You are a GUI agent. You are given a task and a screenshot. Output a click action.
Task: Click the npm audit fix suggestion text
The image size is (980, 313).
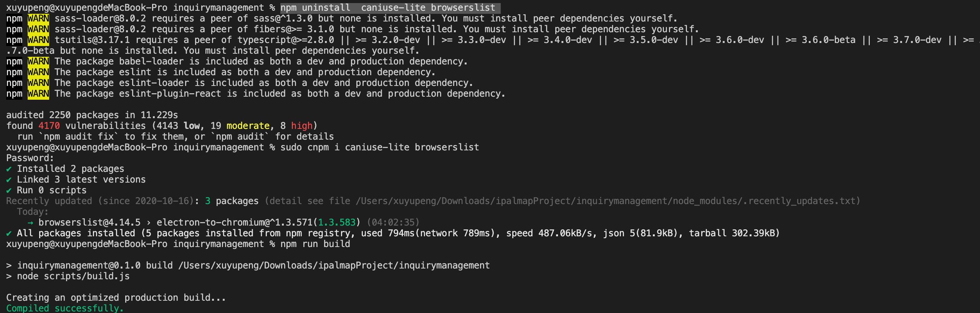point(79,137)
